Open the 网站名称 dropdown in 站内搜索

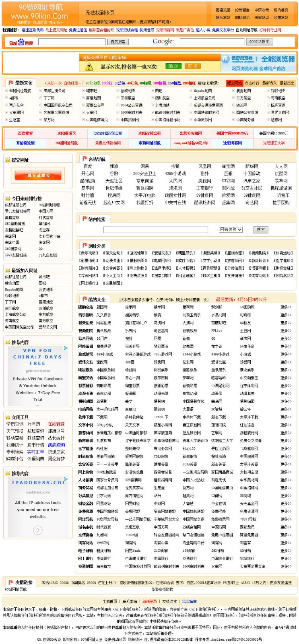(x=231, y=229)
